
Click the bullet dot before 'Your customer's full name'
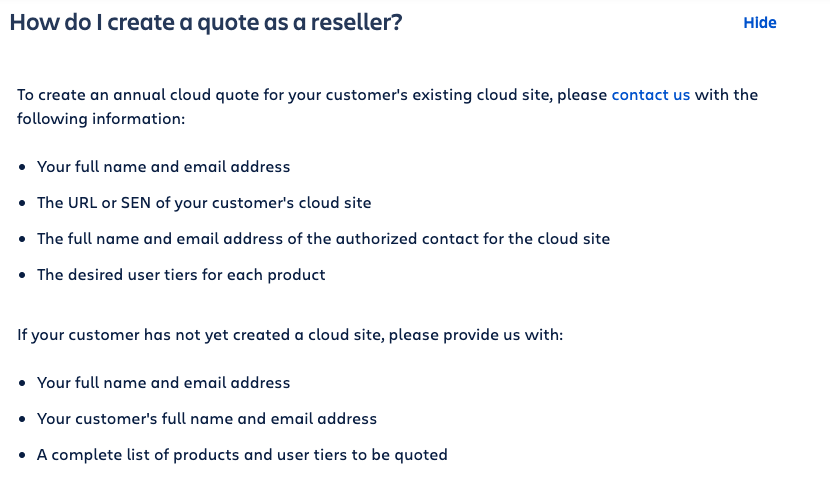point(22,419)
